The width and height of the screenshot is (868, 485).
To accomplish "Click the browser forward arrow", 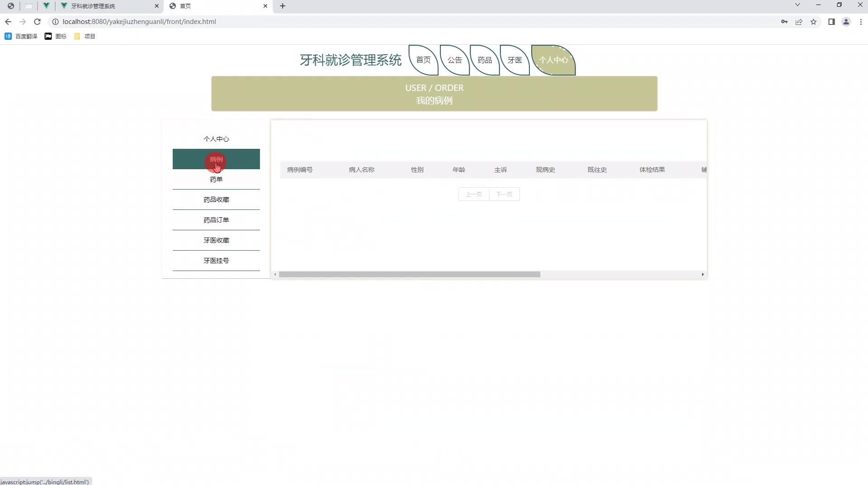I will (x=23, y=22).
